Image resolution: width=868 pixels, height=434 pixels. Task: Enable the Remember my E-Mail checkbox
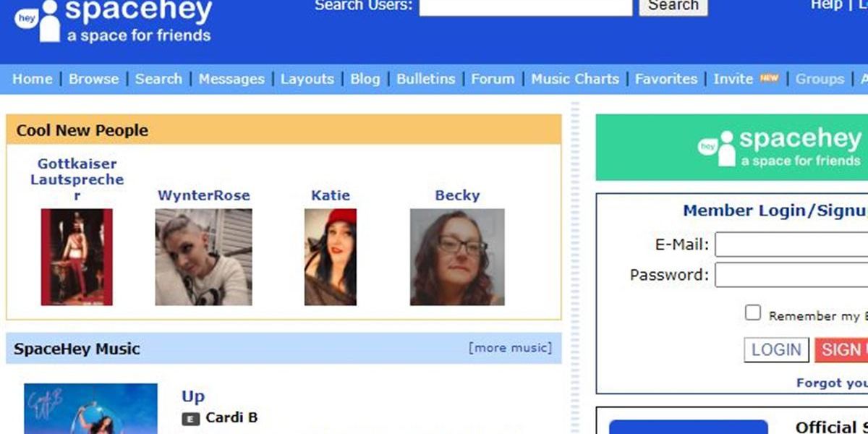[x=752, y=312]
